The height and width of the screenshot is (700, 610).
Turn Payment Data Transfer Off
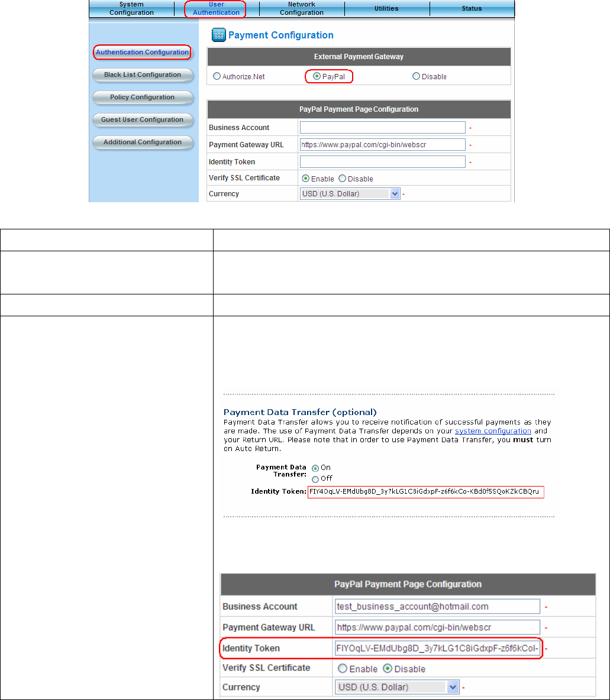pos(315,479)
